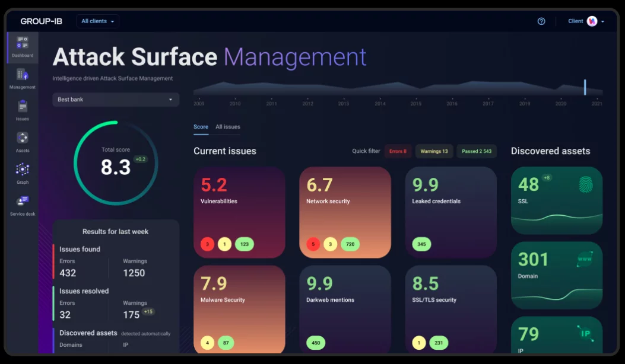Switch to the Score tab
The height and width of the screenshot is (364, 625).
coord(201,127)
